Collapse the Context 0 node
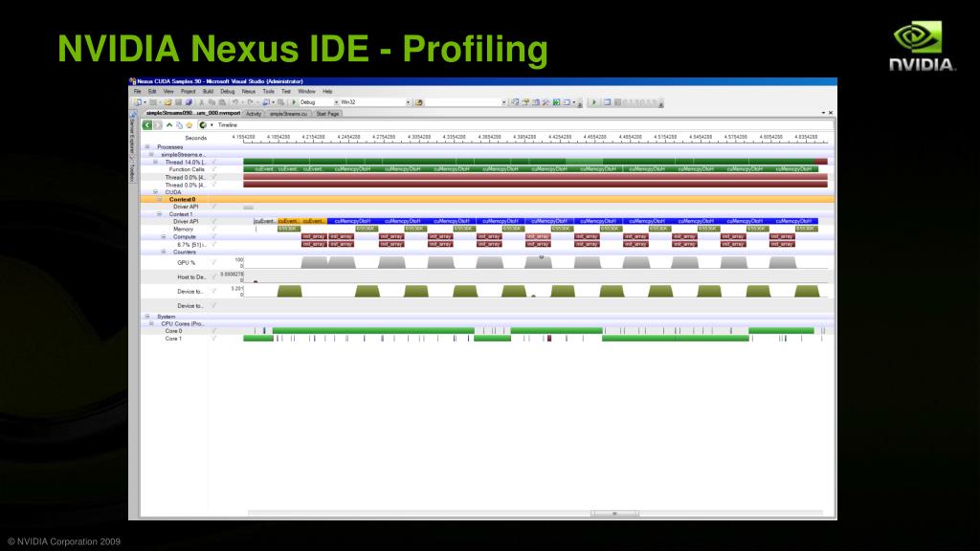Screen dimensions: 980x551 (x=160, y=199)
